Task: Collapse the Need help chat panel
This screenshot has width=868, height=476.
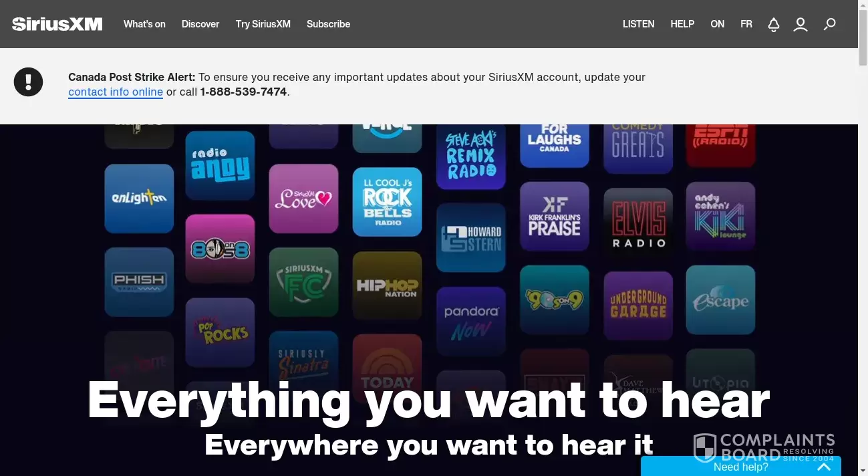Action: point(825,466)
